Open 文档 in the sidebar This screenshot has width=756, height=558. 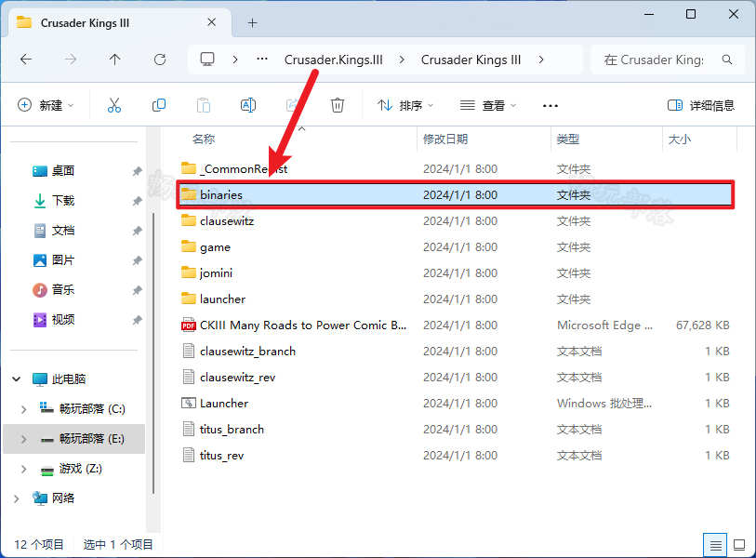coord(62,231)
